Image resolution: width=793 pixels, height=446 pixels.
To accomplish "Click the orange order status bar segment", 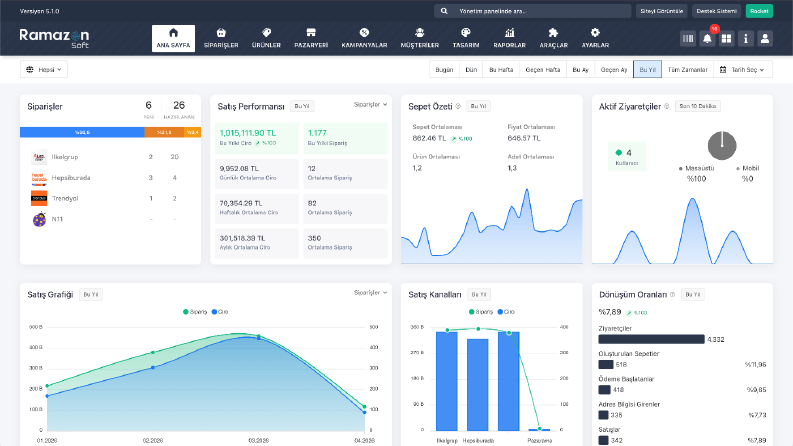I will 164,132.
